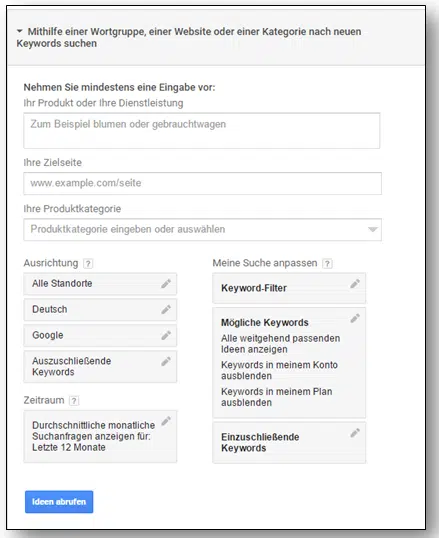
Task: Focus the Produkt oder Dienstleistung text field
Action: tap(202, 131)
